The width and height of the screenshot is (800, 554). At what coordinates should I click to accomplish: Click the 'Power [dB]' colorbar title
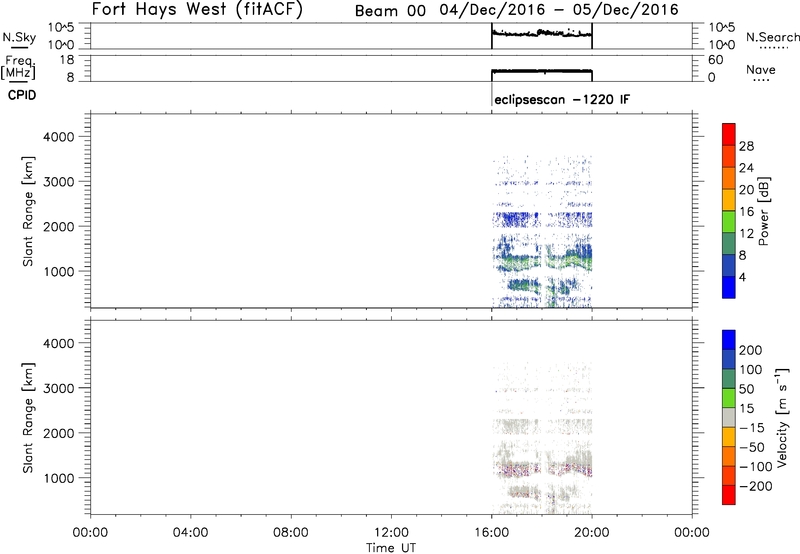[x=763, y=211]
